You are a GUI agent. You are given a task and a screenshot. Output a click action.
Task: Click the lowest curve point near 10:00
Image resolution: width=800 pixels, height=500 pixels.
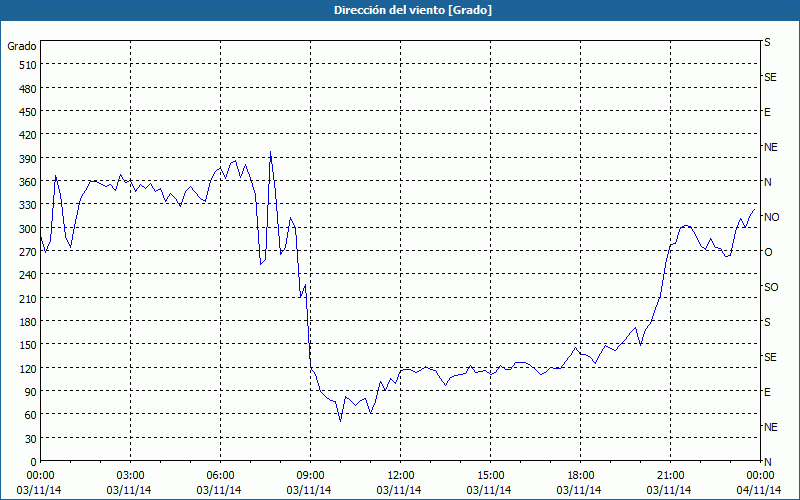pos(340,421)
